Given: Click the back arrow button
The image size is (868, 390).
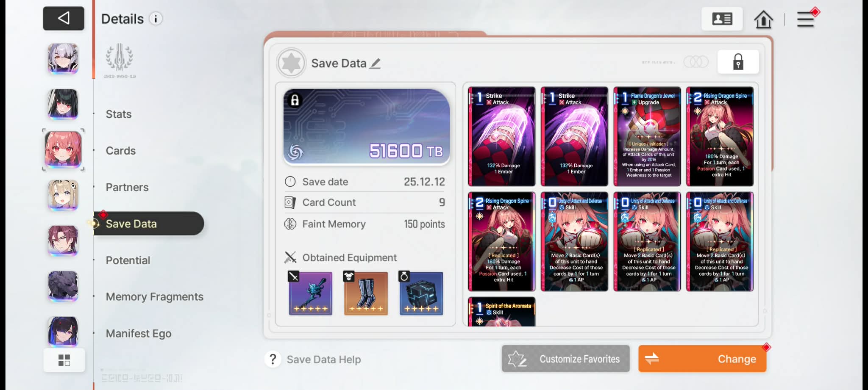Looking at the screenshot, I should click(x=64, y=18).
